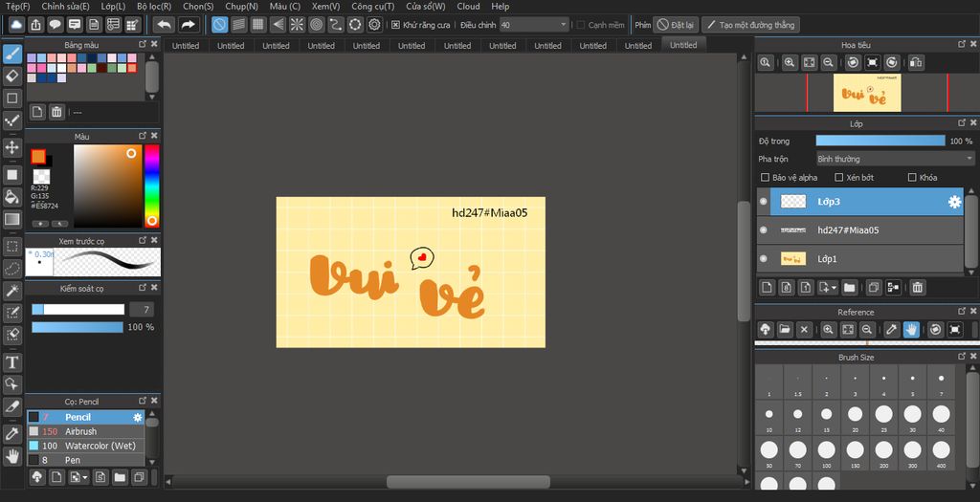
Task: Open Pha trộn blending mode dropdown
Action: pos(896,159)
